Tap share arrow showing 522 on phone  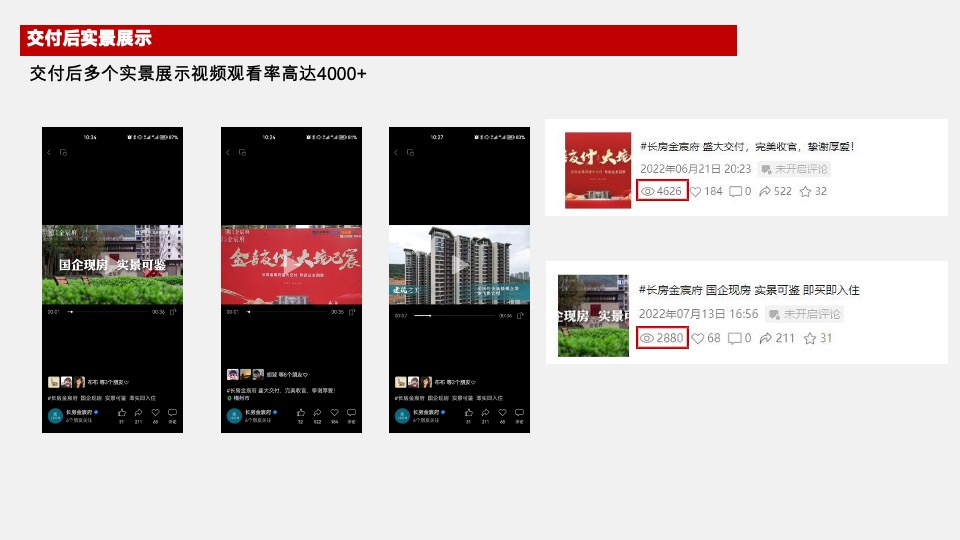coord(317,413)
